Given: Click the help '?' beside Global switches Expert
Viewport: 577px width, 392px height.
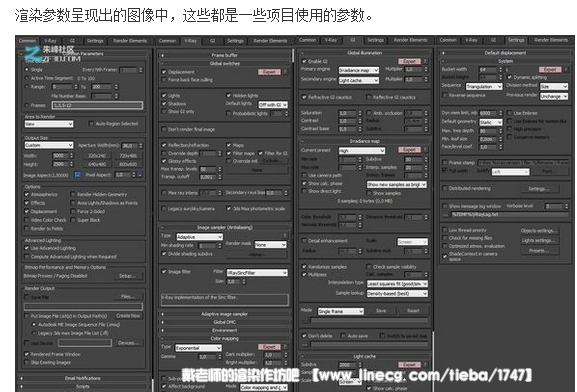Looking at the screenshot, I should (285, 72).
